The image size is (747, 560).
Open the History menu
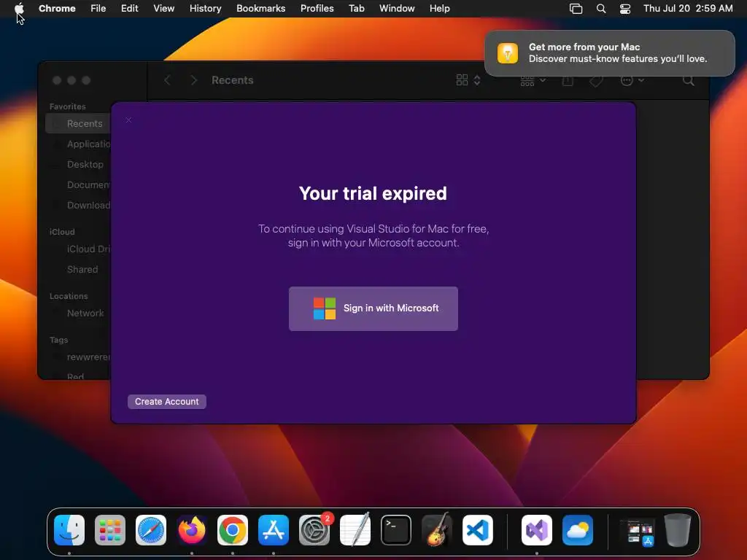click(205, 9)
